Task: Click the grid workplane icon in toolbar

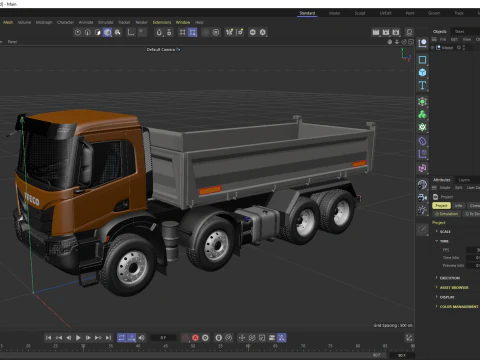Action: (x=182, y=32)
